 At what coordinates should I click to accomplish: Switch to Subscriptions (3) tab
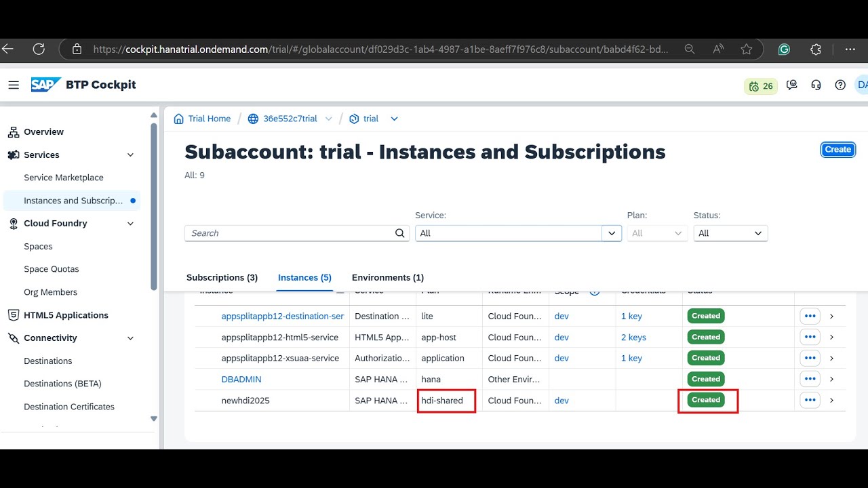222,278
